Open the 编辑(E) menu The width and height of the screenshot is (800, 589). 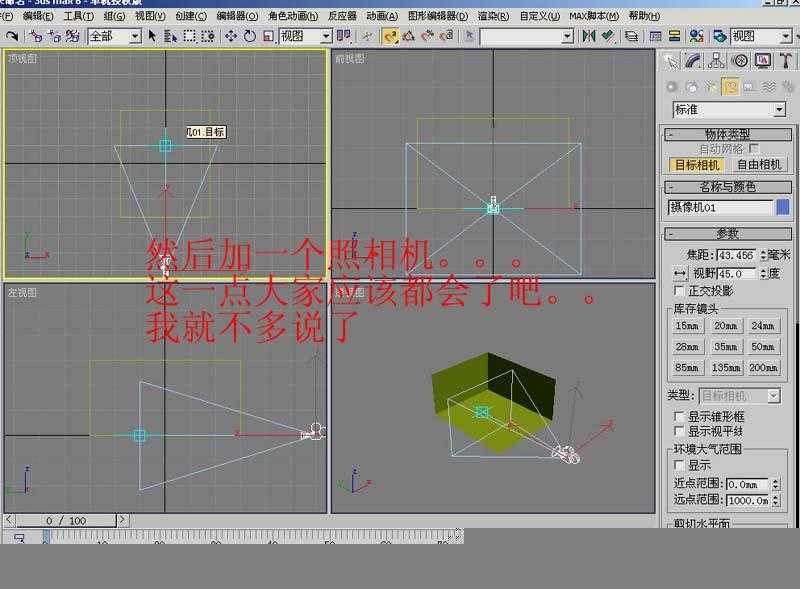(38, 16)
